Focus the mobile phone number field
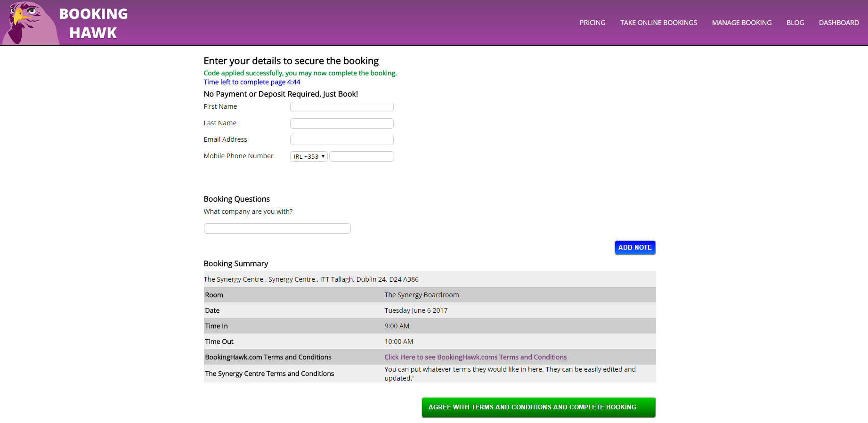Image resolution: width=868 pixels, height=423 pixels. coord(362,156)
